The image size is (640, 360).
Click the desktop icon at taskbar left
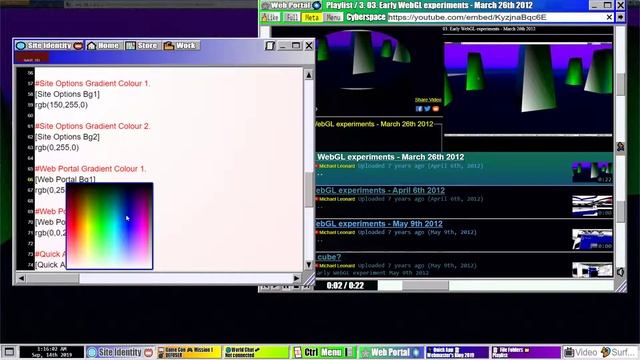[x=9, y=352]
